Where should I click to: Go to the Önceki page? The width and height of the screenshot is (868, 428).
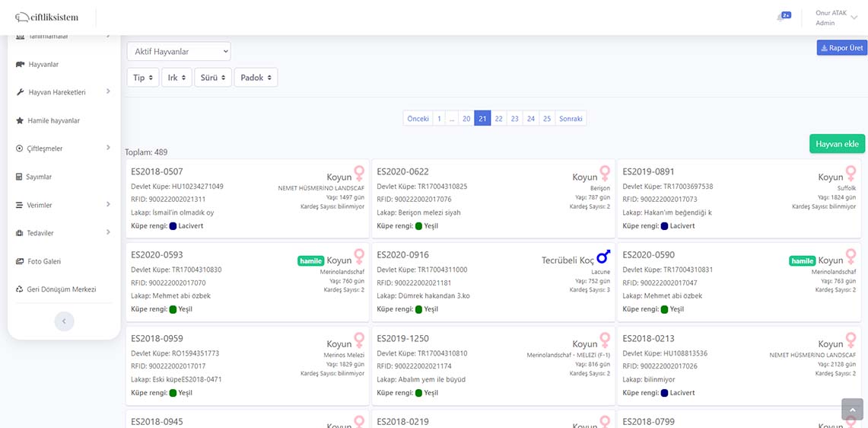[x=418, y=119]
